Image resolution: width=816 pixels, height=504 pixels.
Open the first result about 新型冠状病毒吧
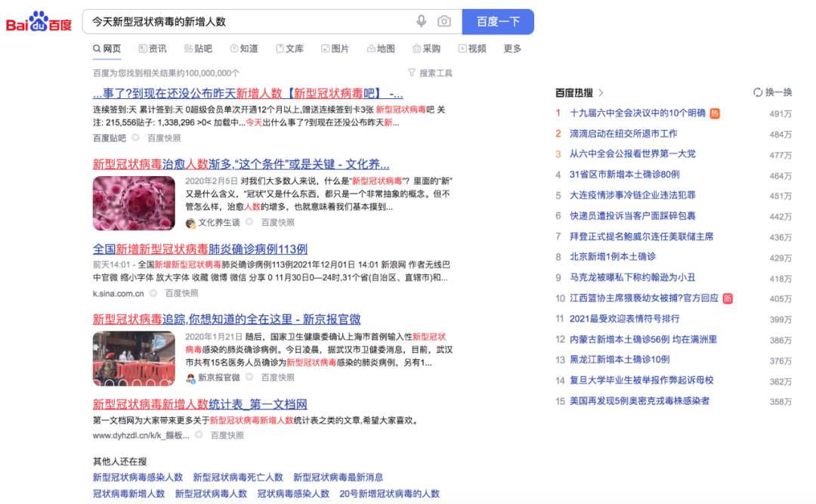(248, 94)
